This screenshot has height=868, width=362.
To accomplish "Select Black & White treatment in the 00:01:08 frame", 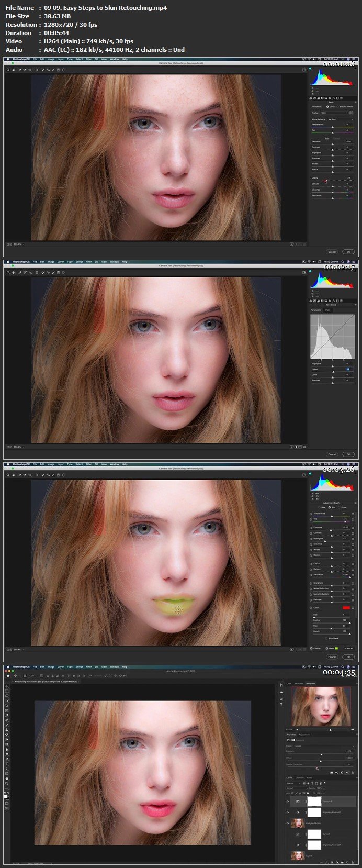I will tap(337, 107).
